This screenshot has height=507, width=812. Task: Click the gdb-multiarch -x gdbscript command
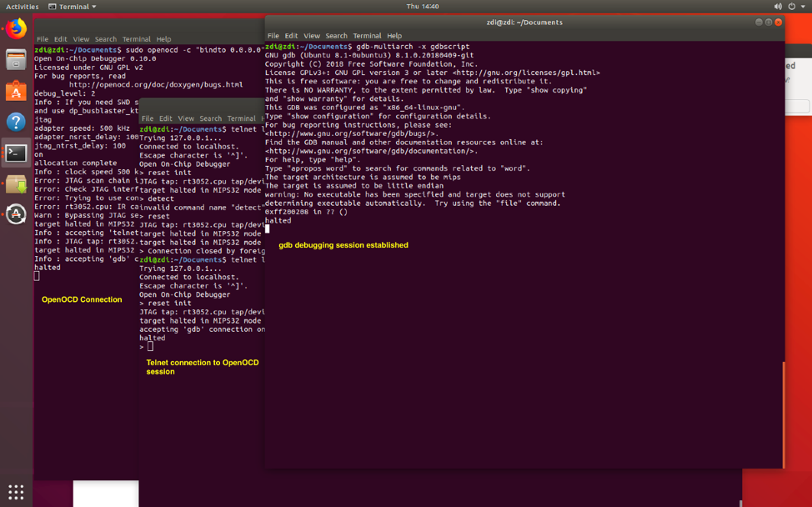pyautogui.click(x=413, y=47)
